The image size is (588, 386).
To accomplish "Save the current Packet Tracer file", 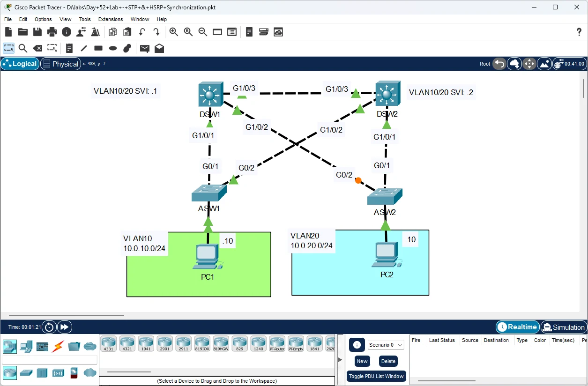I will click(37, 32).
